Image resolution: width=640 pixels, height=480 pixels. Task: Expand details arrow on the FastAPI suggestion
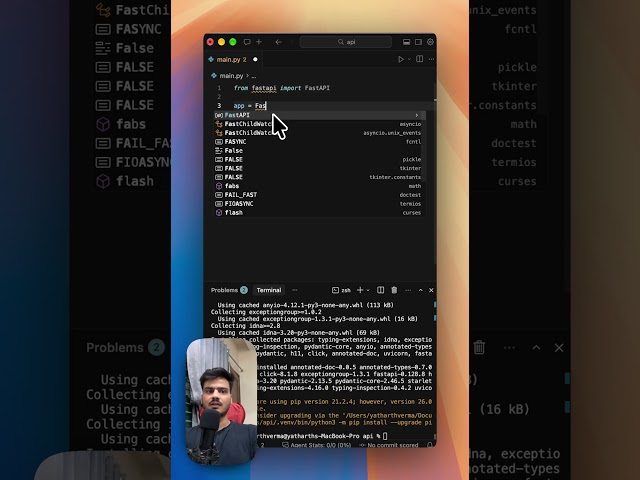pos(417,115)
